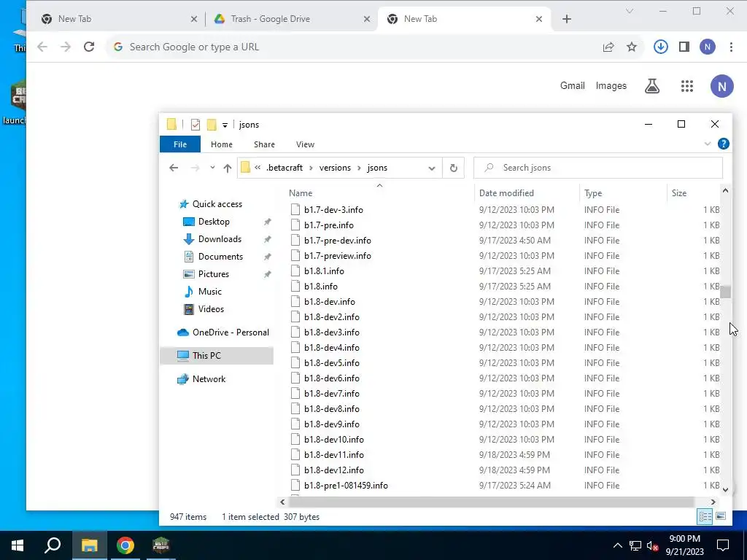The width and height of the screenshot is (747, 560).
Task: Open Chrome tab search chevron
Action: click(630, 12)
